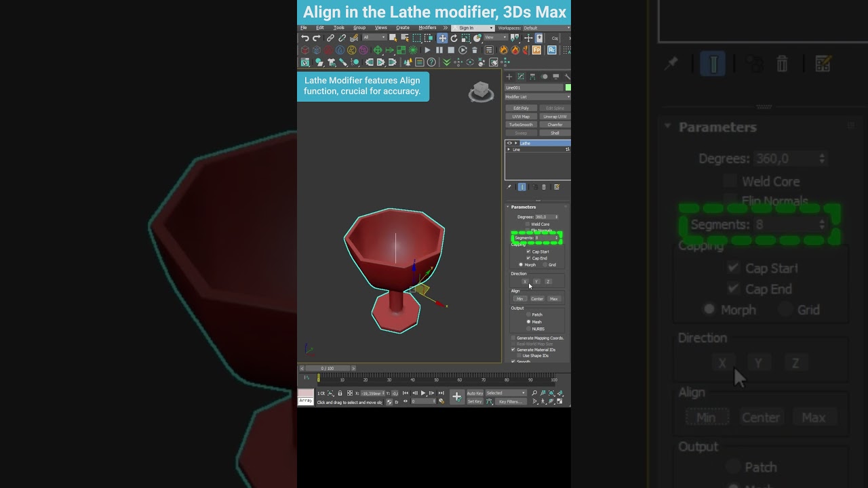Apply the Edit Poly modifier button
868x488 pixels.
pyautogui.click(x=521, y=108)
